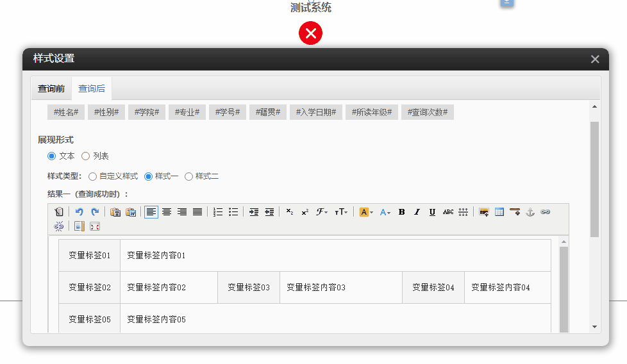The image size is (627, 364).
Task: Expand the text color dropdown arrow
Action: 390,213
